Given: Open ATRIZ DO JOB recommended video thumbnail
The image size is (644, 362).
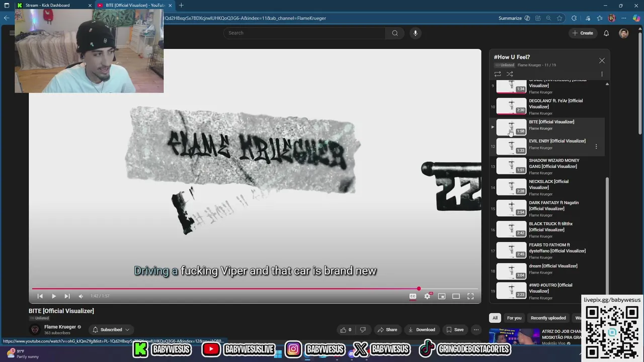Looking at the screenshot, I should (514, 337).
